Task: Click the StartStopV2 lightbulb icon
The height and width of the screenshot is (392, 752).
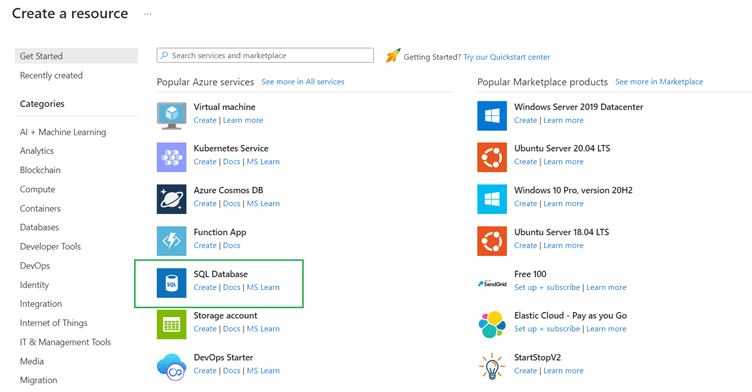Action: coord(492,367)
